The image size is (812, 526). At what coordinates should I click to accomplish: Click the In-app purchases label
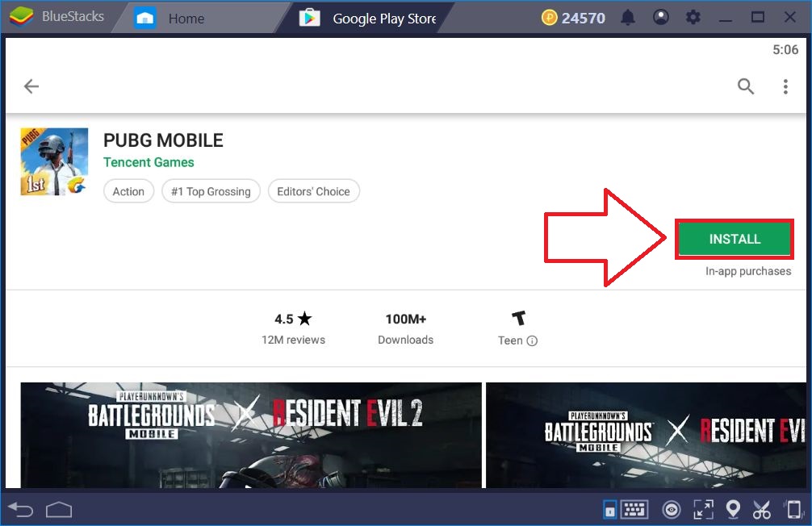point(747,271)
